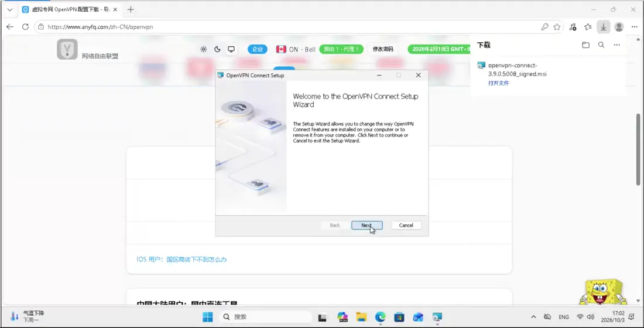Click Next in OpenVPN Connect Setup
This screenshot has height=328, width=644.
point(366,225)
